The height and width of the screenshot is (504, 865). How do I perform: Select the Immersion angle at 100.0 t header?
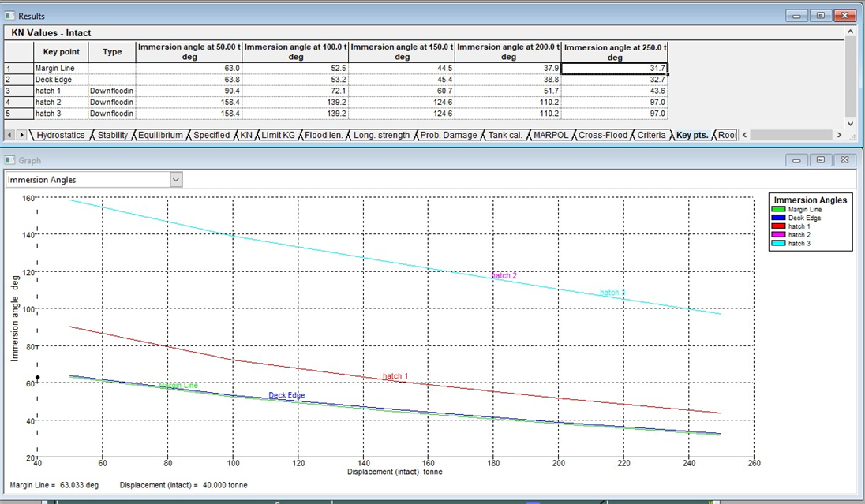pyautogui.click(x=296, y=52)
